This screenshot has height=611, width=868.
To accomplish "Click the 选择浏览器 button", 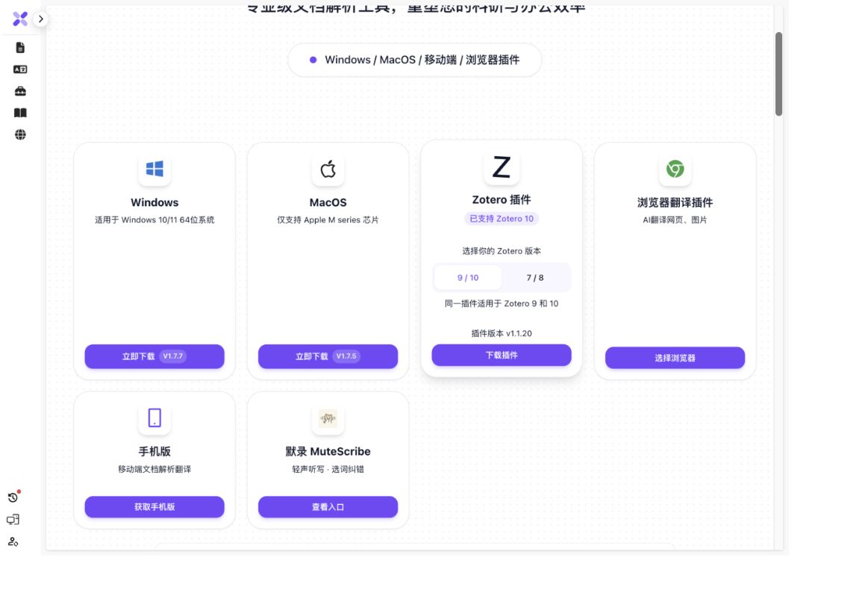I will pyautogui.click(x=675, y=358).
